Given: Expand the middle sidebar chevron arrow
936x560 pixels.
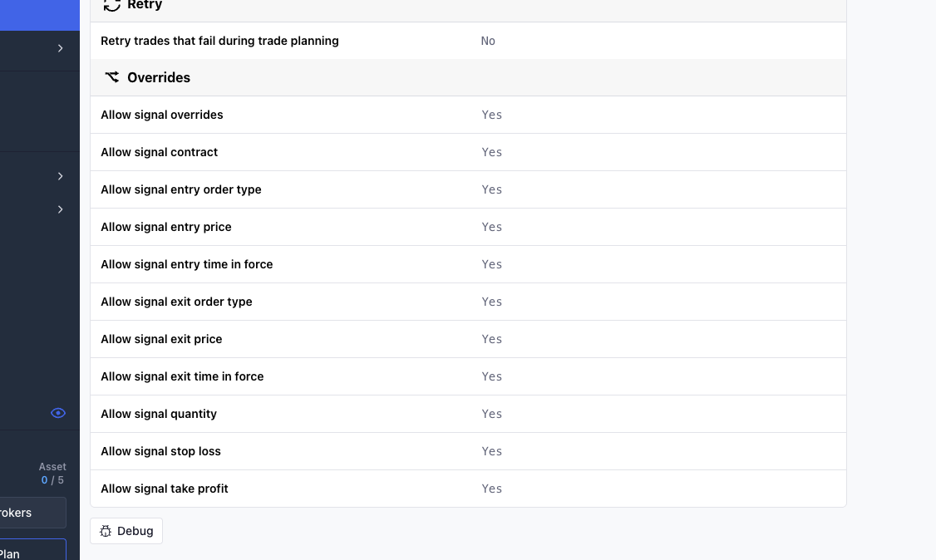Looking at the screenshot, I should (x=60, y=176).
